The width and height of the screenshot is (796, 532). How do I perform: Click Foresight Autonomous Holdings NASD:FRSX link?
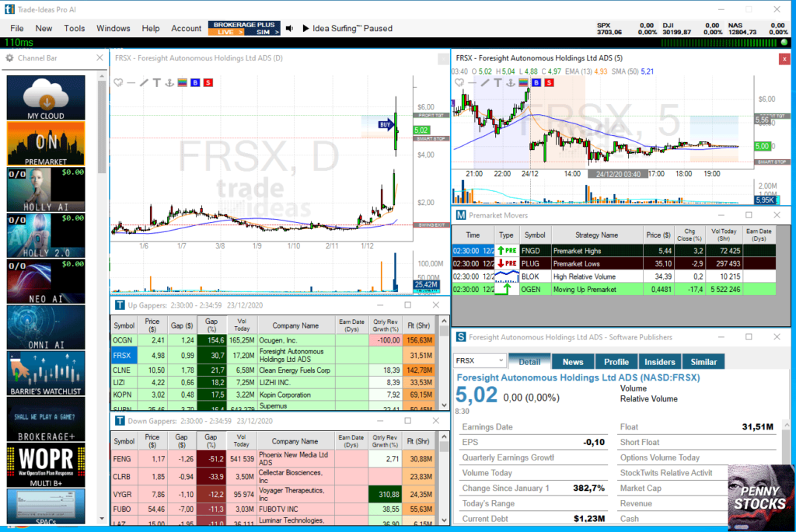tap(578, 377)
